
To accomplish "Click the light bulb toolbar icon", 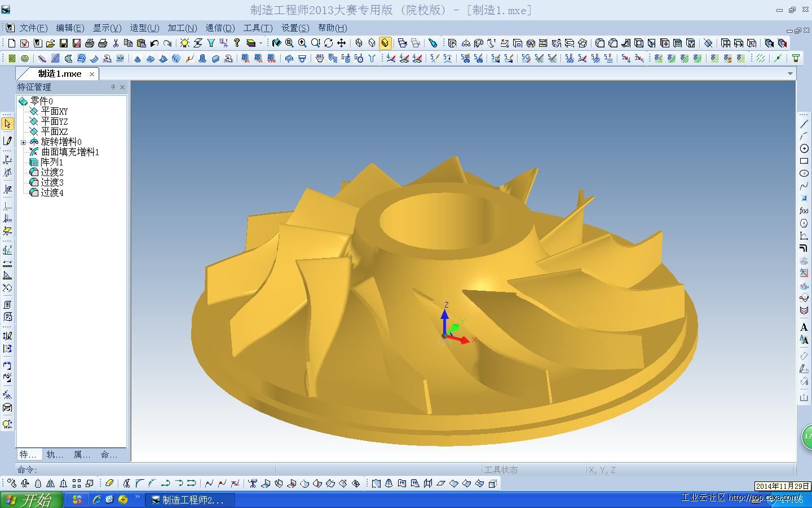I will 184,43.
